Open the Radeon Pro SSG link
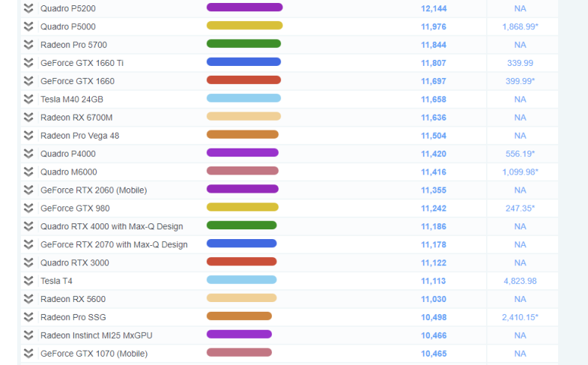 click(x=73, y=317)
